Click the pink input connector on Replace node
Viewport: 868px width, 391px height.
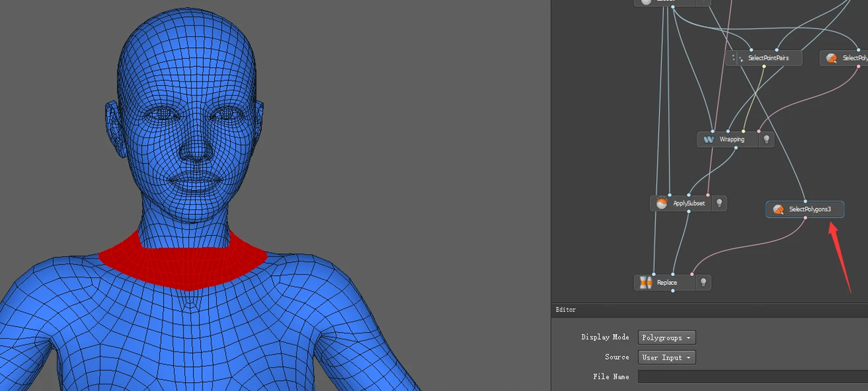click(690, 275)
